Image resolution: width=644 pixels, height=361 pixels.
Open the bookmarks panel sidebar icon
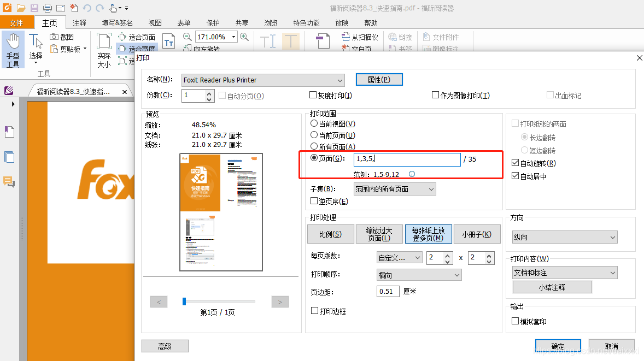point(9,132)
